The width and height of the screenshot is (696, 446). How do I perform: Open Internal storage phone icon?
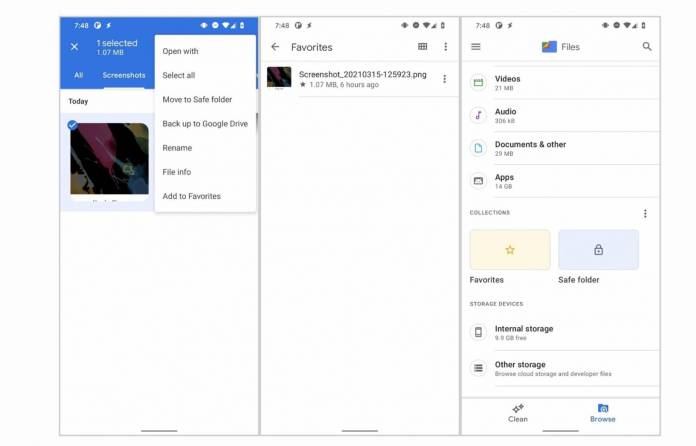tap(478, 332)
